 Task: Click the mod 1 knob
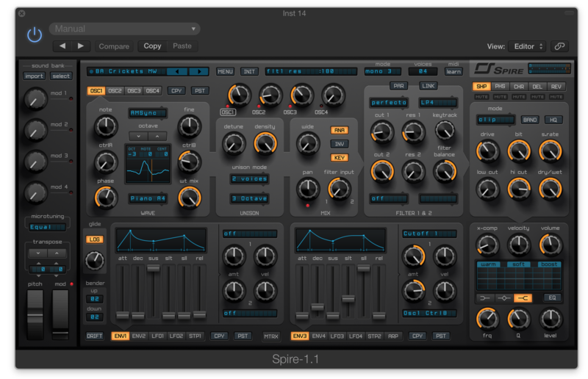click(35, 99)
